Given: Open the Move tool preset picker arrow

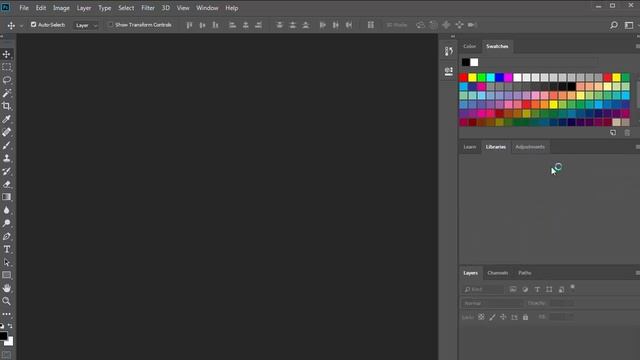Looking at the screenshot, I should [x=21, y=25].
